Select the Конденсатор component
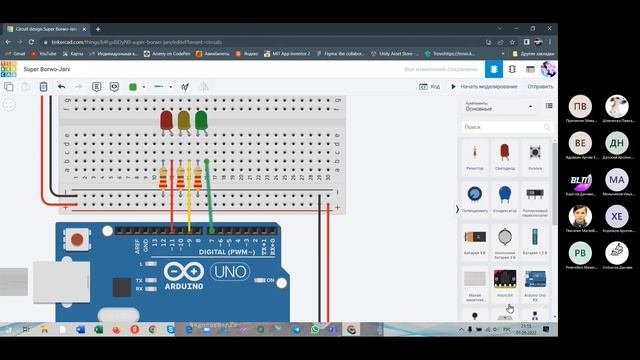 click(x=505, y=199)
